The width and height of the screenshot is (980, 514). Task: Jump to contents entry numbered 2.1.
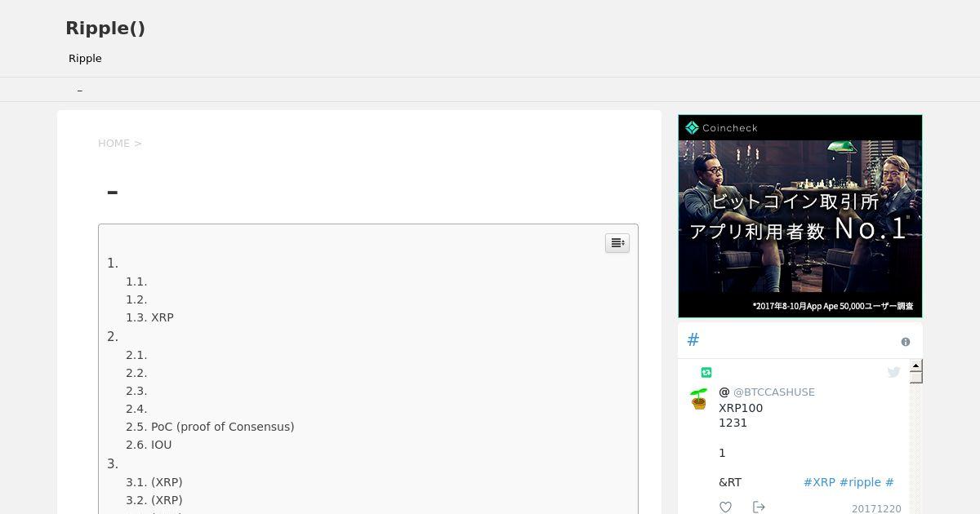pyautogui.click(x=136, y=355)
